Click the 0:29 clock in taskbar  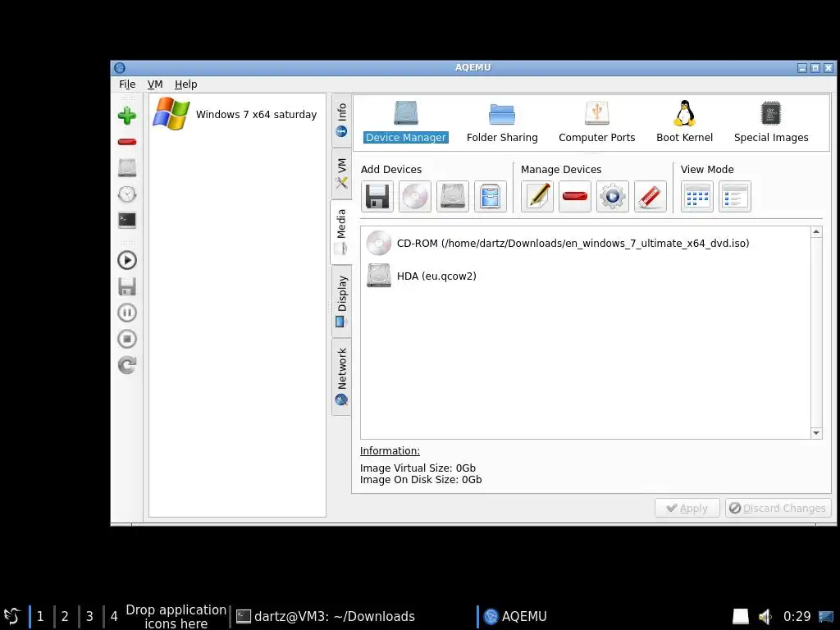pos(797,617)
